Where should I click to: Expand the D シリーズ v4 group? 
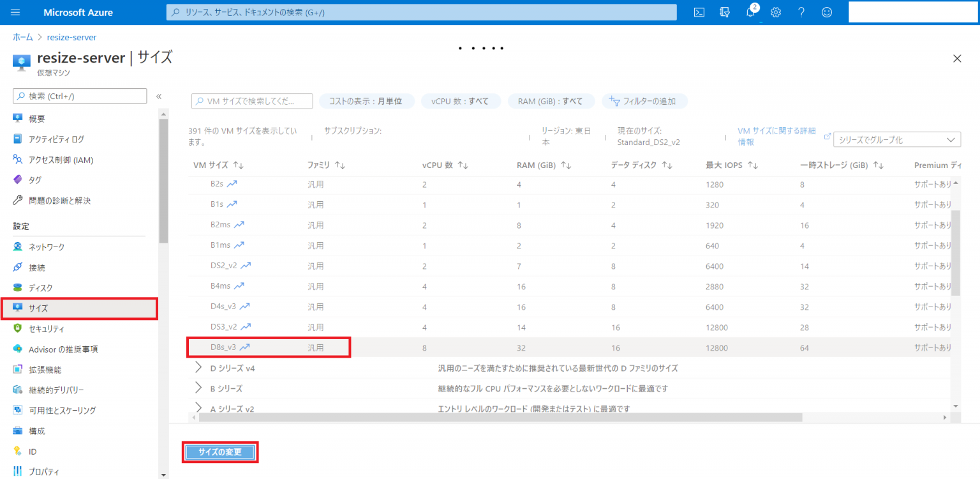click(x=199, y=368)
